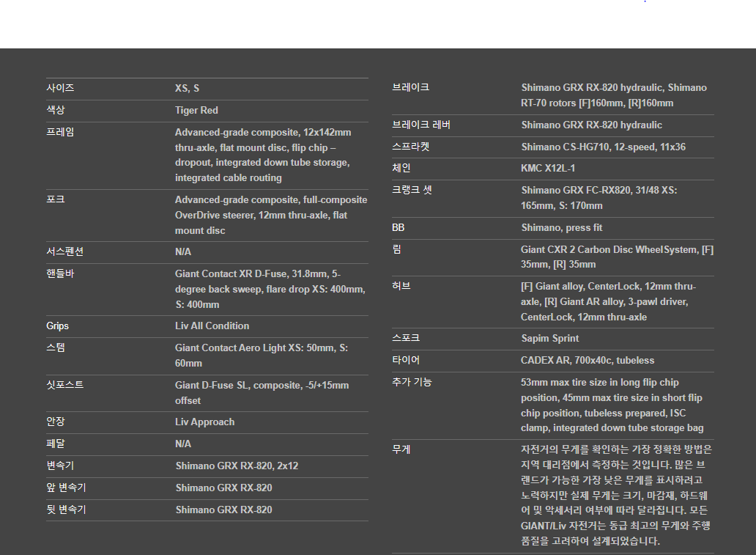756x555 pixels.
Task: Select the 'Liv All Condition' grips value
Action: (x=212, y=326)
